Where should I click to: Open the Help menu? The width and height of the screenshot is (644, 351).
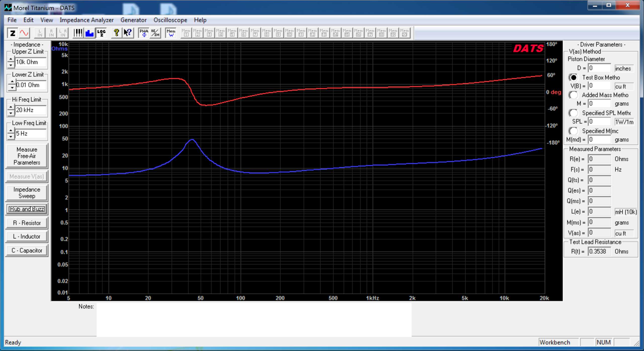coord(200,20)
